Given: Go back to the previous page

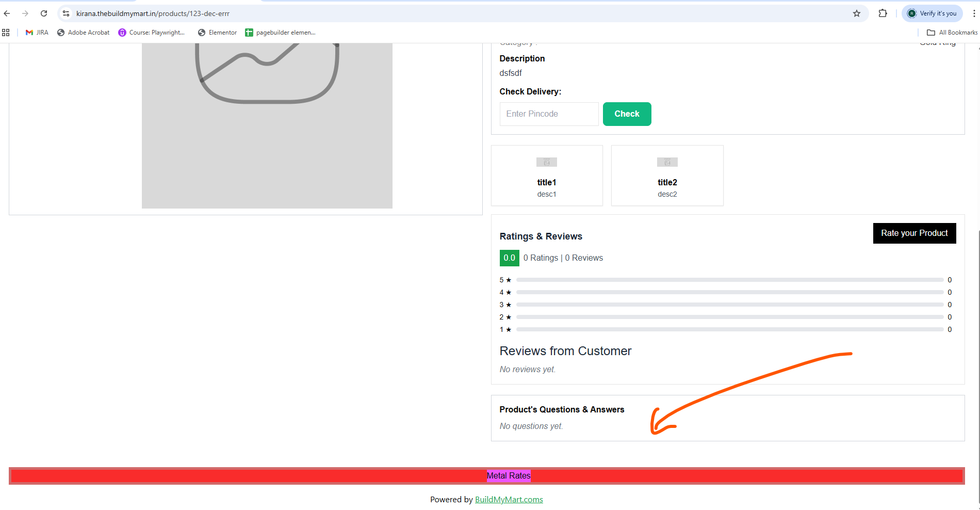Looking at the screenshot, I should coord(7,13).
